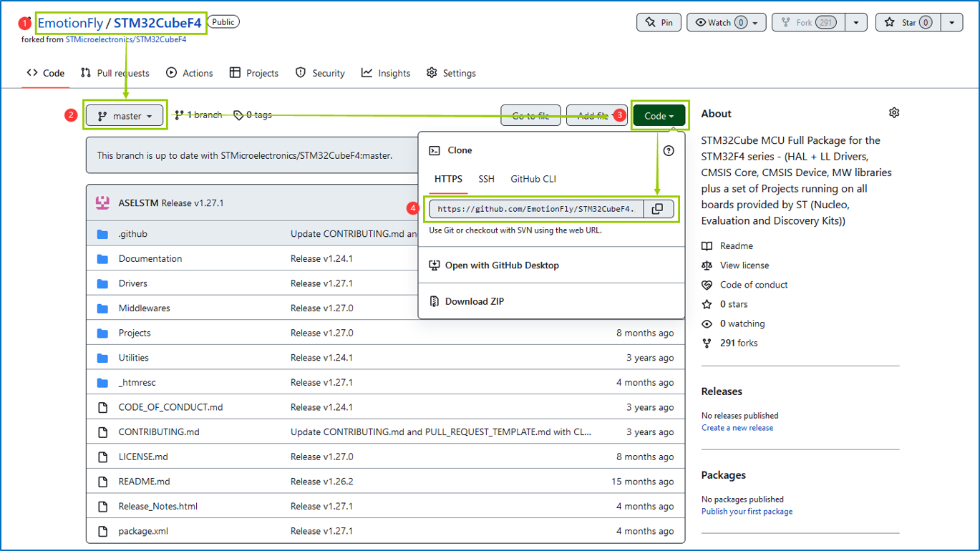Open the Actions tab
Viewport: 980px width, 551px height.
point(190,73)
